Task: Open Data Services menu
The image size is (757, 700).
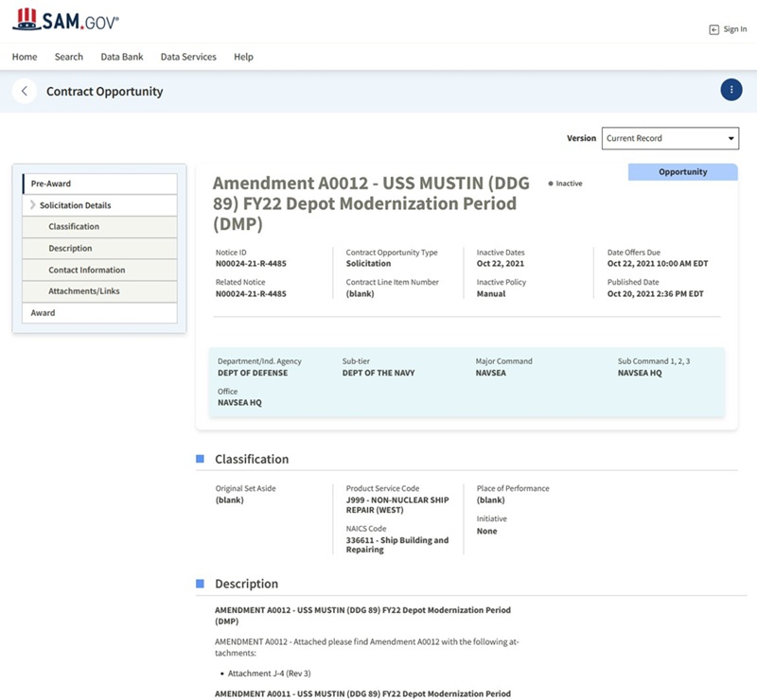Action: coord(188,57)
